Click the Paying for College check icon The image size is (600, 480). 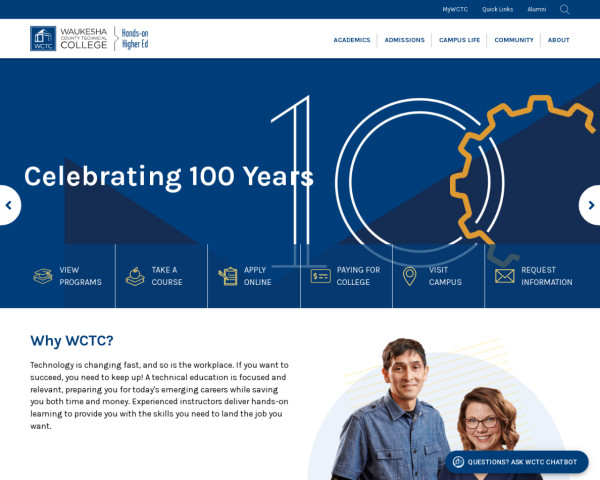321,276
